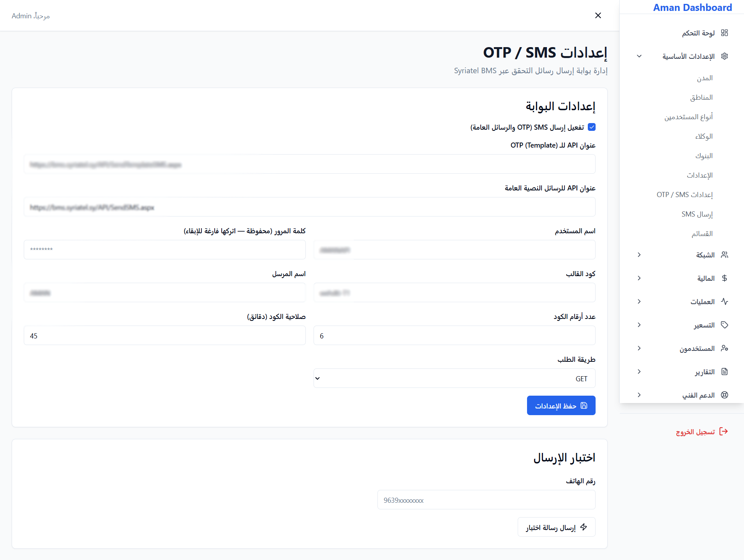744x560 pixels.
Task: Click the network users icon
Action: point(725,255)
